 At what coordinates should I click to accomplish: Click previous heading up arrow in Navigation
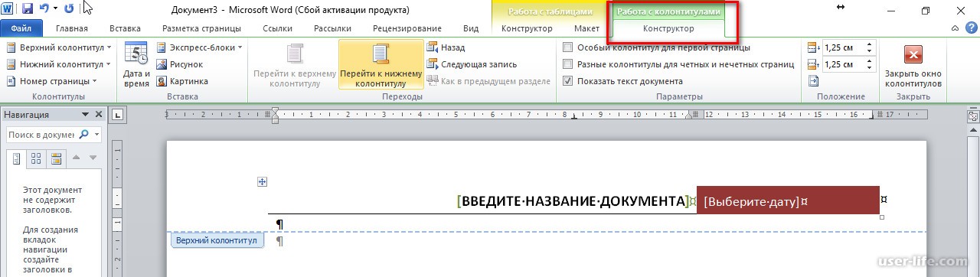[x=76, y=158]
